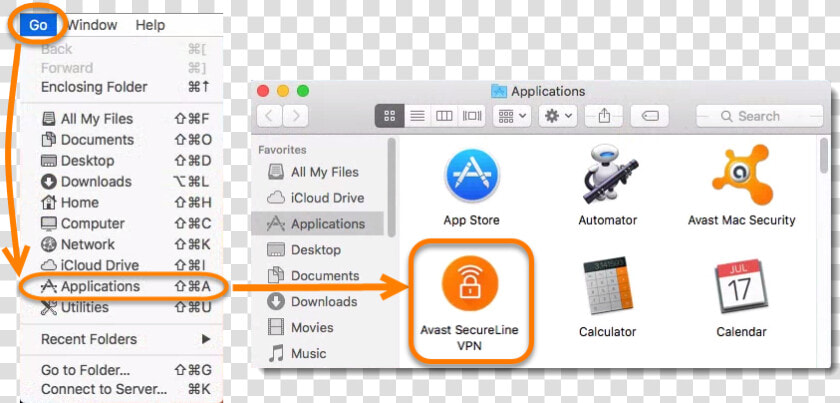Choose Desktop in Go menu

pyautogui.click(x=121, y=161)
